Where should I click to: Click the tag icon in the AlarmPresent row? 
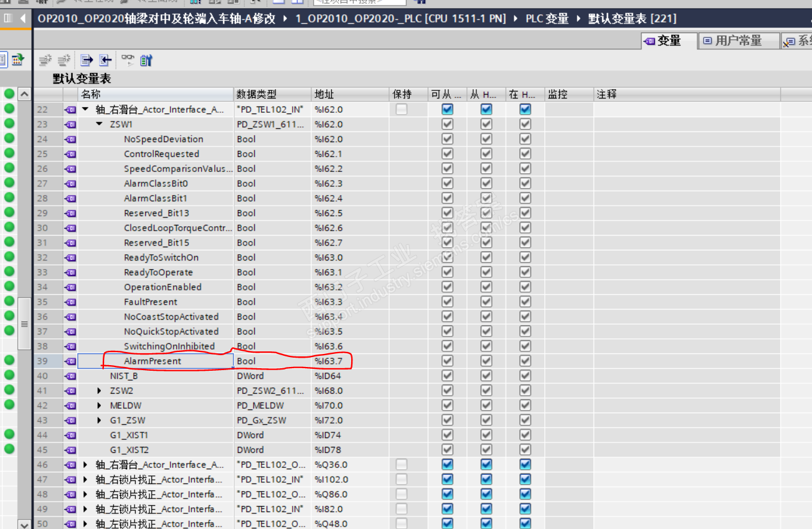[x=70, y=361]
